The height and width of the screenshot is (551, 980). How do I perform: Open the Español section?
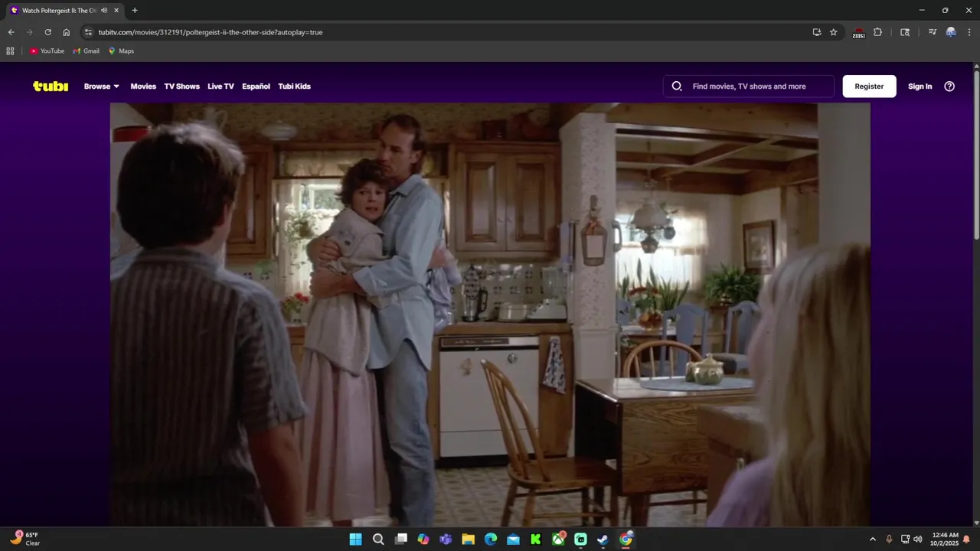pos(256,86)
